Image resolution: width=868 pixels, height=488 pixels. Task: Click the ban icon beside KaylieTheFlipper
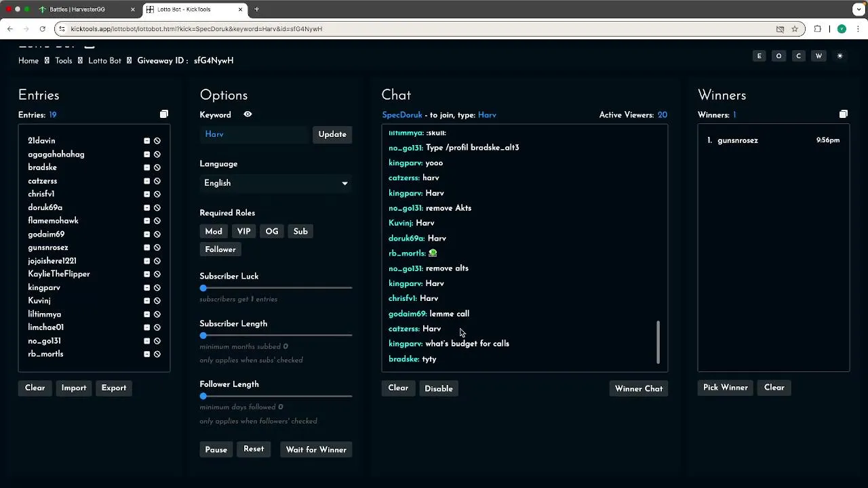tap(157, 274)
